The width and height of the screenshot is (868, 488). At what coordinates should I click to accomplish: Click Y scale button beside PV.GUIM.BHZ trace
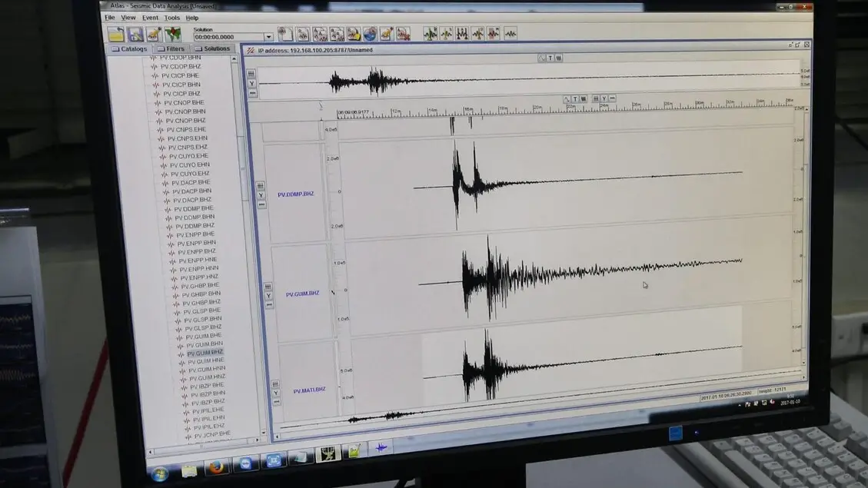(268, 296)
